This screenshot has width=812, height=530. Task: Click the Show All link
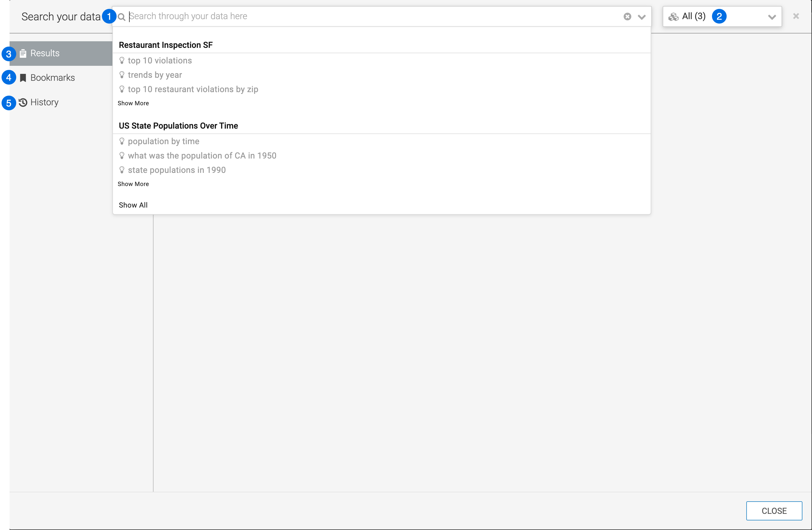pyautogui.click(x=133, y=205)
